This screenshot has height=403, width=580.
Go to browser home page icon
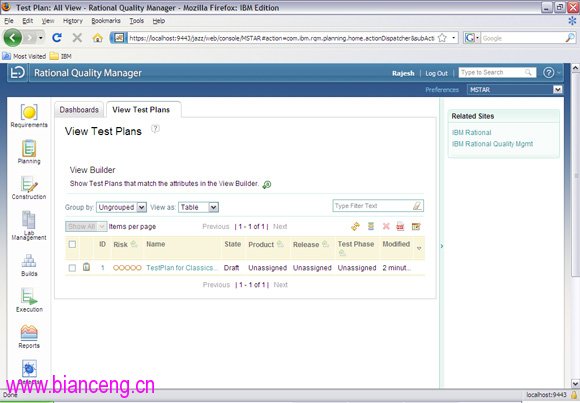pos(97,38)
